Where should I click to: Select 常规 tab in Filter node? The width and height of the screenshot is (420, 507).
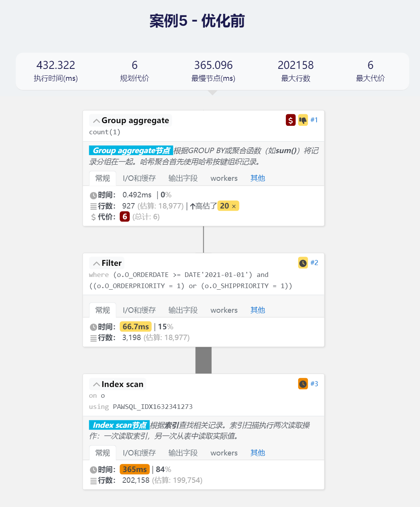point(103,310)
